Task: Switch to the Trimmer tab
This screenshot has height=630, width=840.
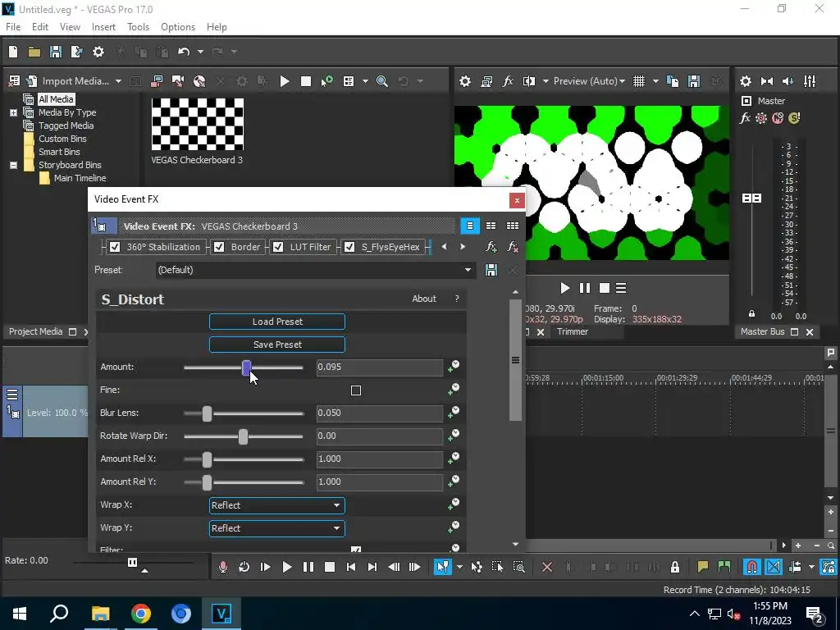Action: pyautogui.click(x=572, y=331)
